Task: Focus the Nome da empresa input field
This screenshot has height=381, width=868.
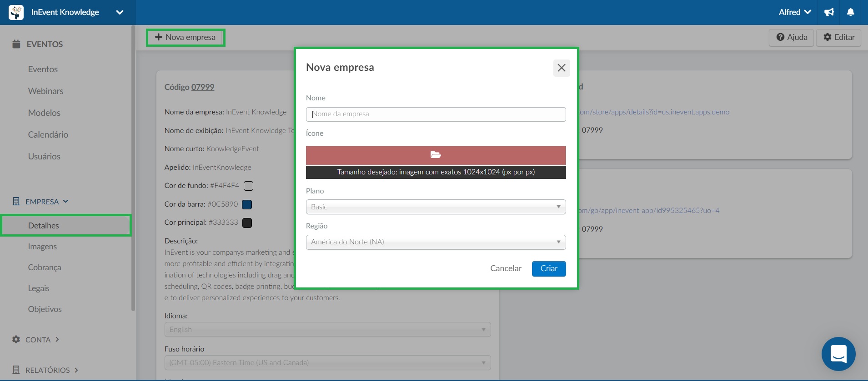Action: (436, 114)
